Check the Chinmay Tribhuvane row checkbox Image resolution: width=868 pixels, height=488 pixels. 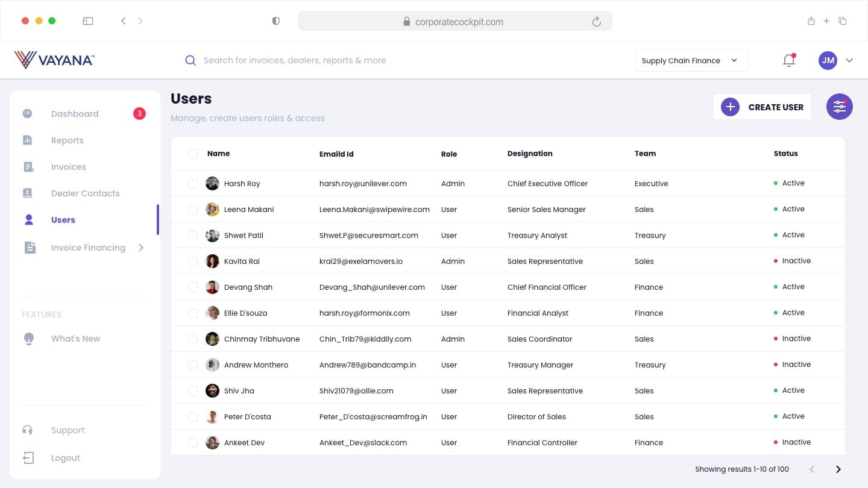pyautogui.click(x=193, y=339)
